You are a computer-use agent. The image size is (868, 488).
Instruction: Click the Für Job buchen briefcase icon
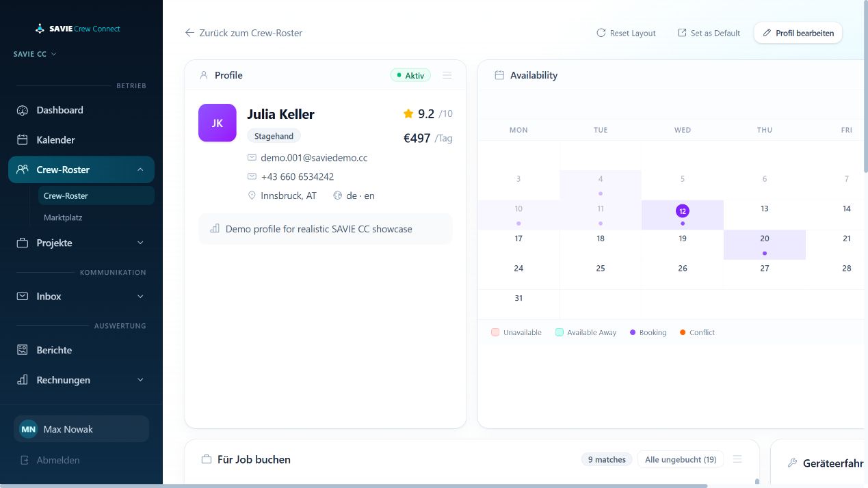207,459
